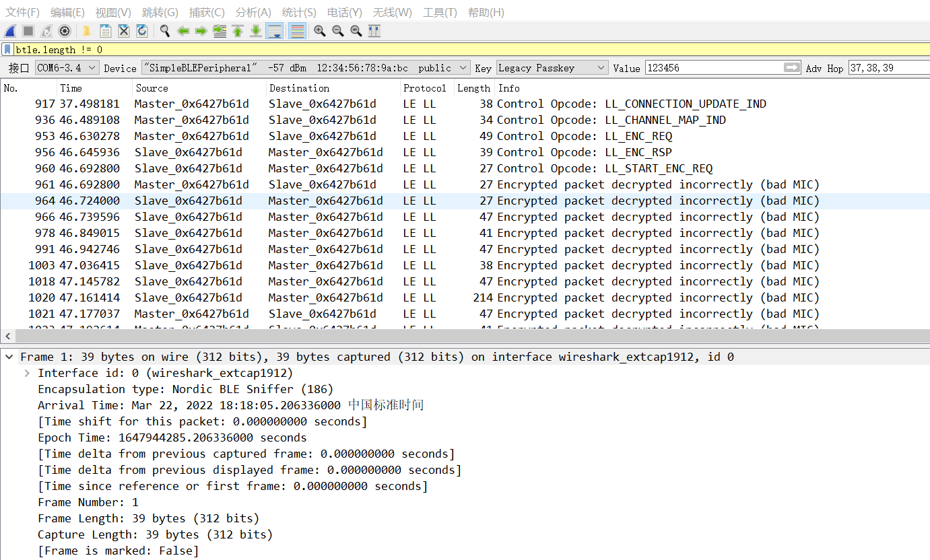Sort by the Length column header
The width and height of the screenshot is (930, 560).
(x=474, y=88)
